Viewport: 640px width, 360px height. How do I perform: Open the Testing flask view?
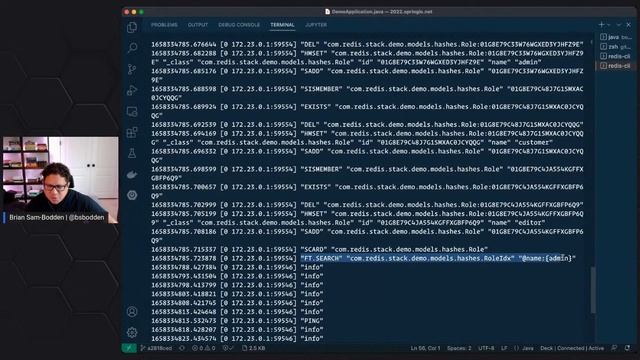point(132,153)
